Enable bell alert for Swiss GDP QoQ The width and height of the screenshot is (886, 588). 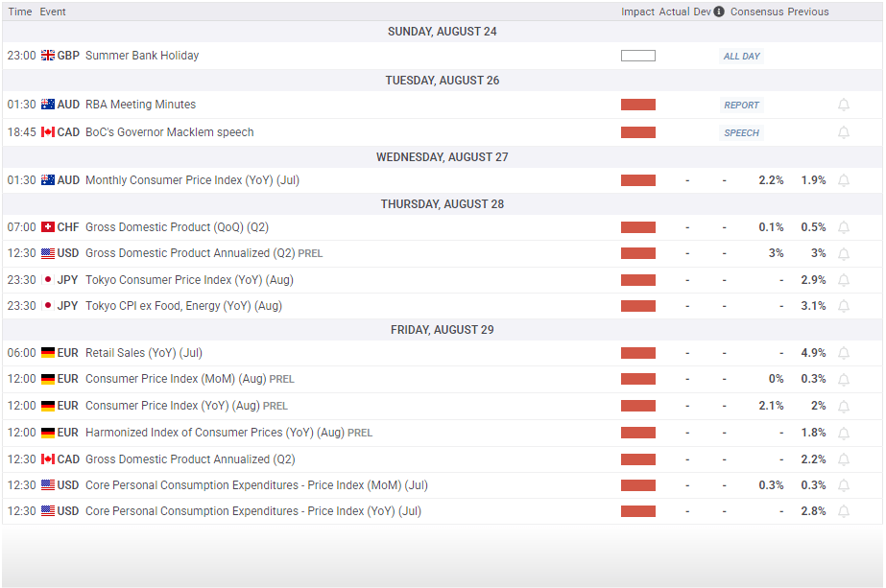click(844, 227)
